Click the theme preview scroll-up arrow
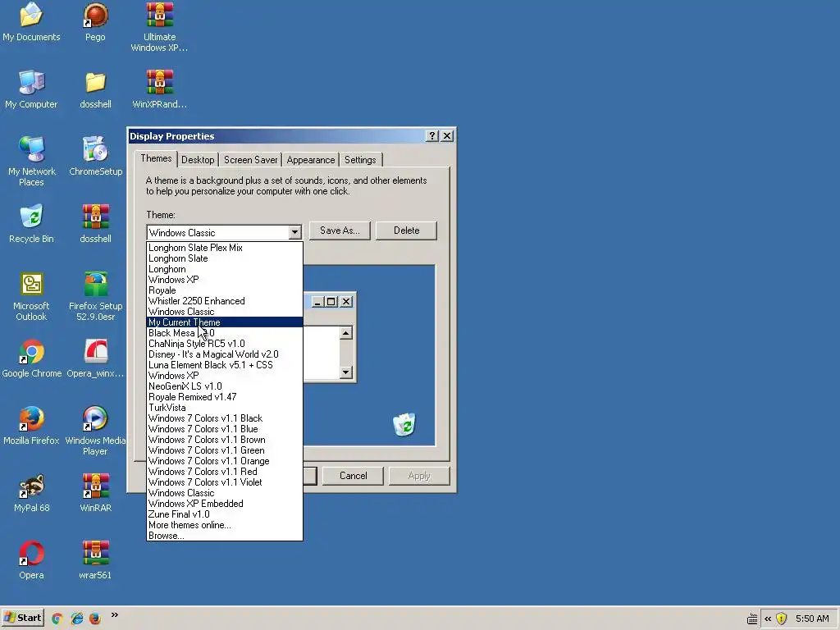This screenshot has height=630, width=840. (x=346, y=333)
